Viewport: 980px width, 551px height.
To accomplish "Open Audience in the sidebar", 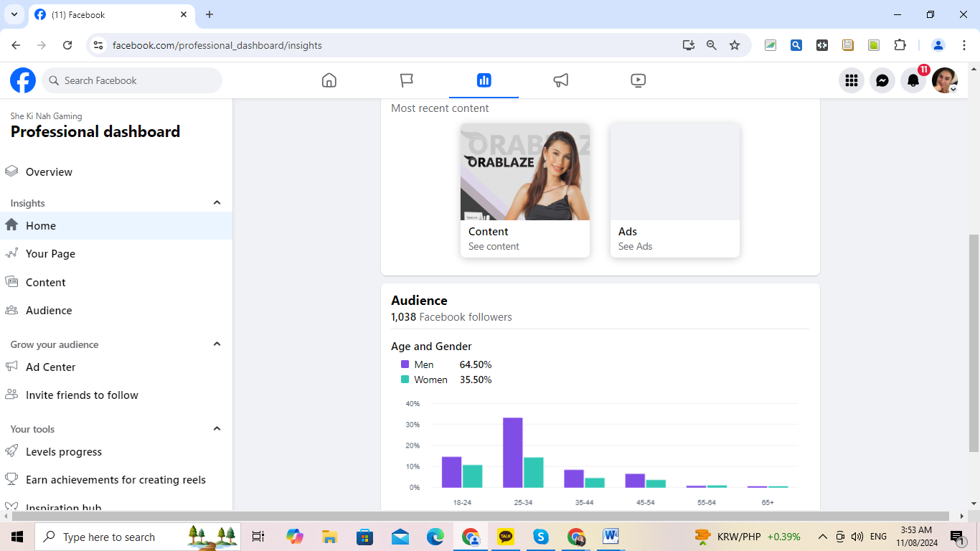I will [116, 311].
